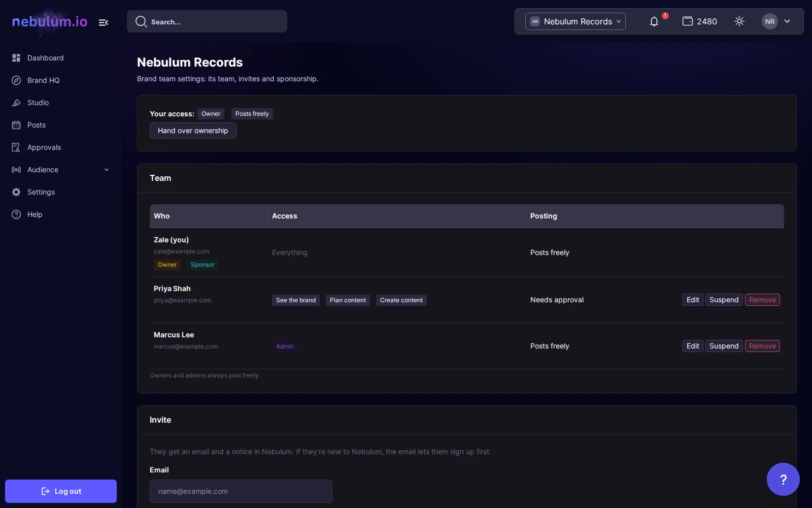The height and width of the screenshot is (508, 812).
Task: Click the Sponsor badge under Zale
Action: (202, 265)
